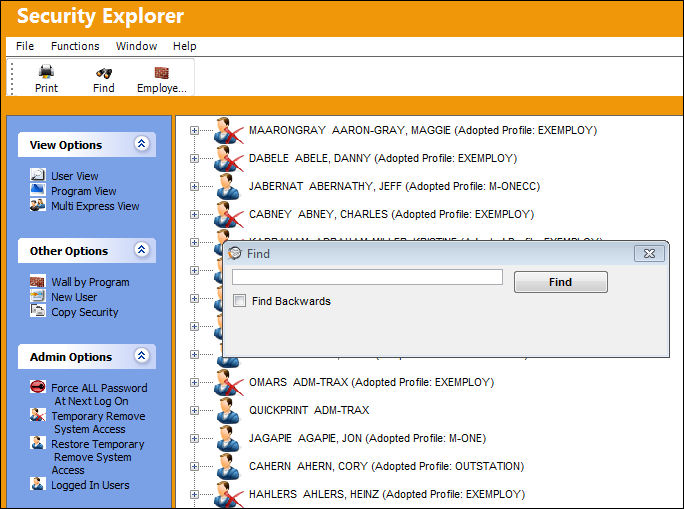Select the Program View icon
This screenshot has height=509, width=684.
[38, 190]
